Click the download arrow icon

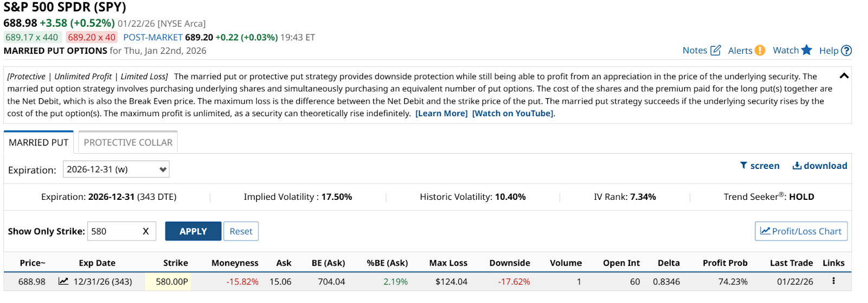[797, 166]
